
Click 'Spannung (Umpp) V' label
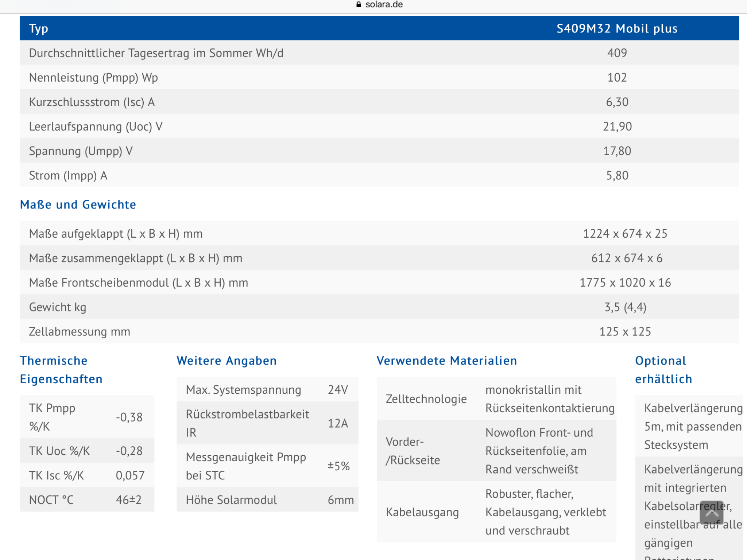coord(81,151)
